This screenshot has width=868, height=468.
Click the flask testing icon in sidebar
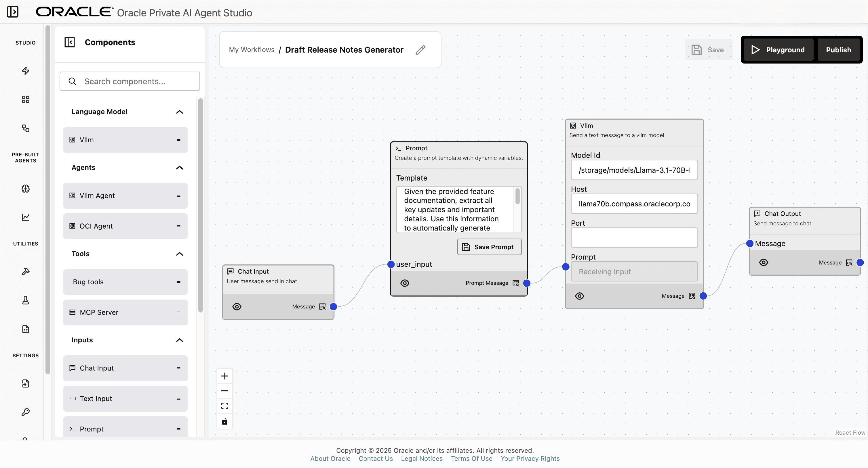pos(25,300)
